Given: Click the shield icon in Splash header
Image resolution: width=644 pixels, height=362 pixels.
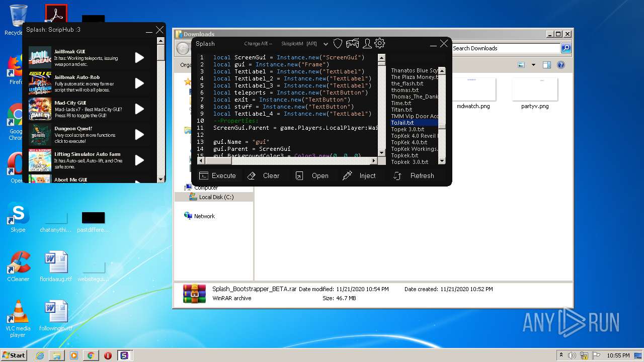Looking at the screenshot, I should pyautogui.click(x=338, y=44).
